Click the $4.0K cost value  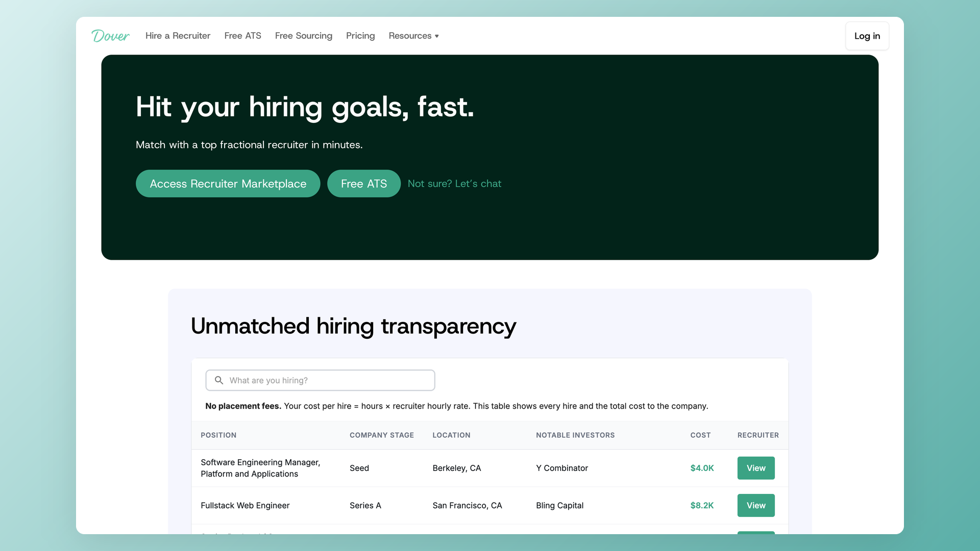[702, 468]
